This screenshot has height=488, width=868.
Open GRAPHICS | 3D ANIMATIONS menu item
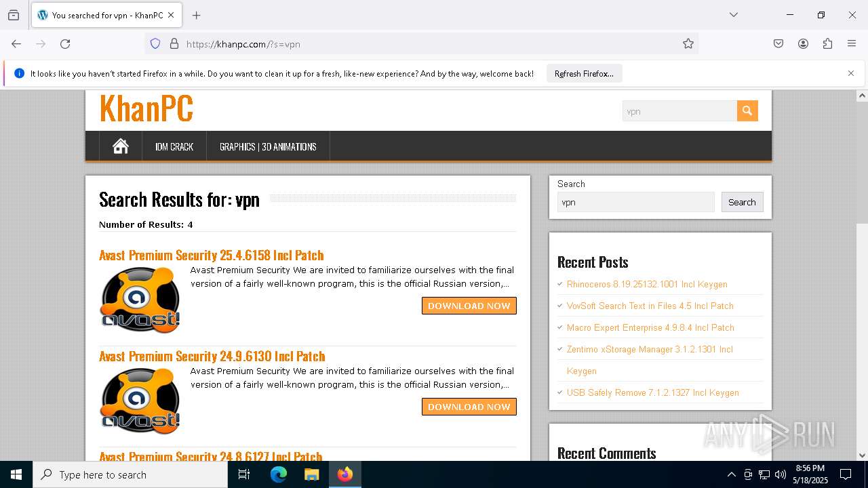point(268,146)
